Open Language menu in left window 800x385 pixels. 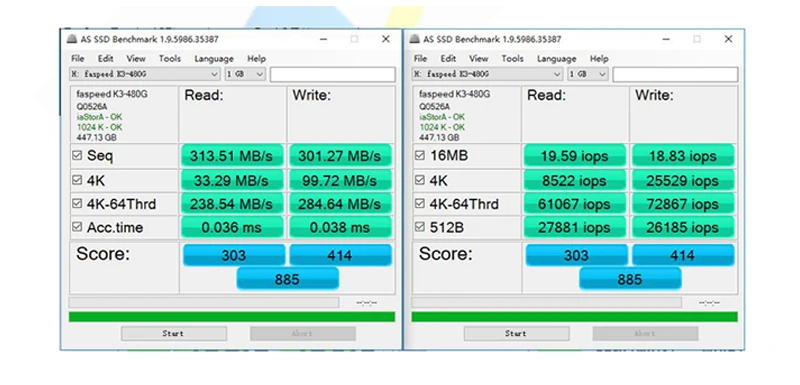214,59
